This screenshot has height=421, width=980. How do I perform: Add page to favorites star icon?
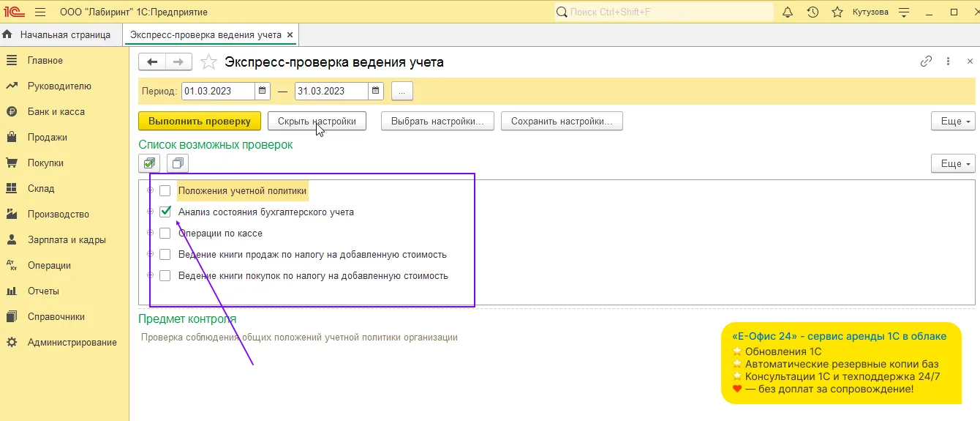(x=209, y=62)
